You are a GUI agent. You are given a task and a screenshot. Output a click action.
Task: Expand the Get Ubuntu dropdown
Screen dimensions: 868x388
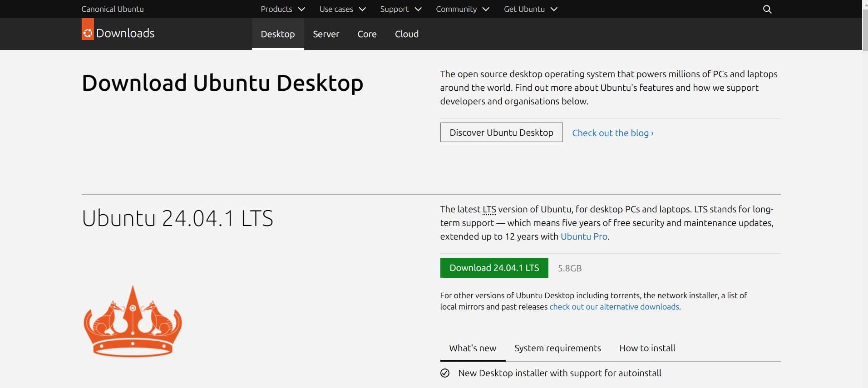pyautogui.click(x=530, y=9)
